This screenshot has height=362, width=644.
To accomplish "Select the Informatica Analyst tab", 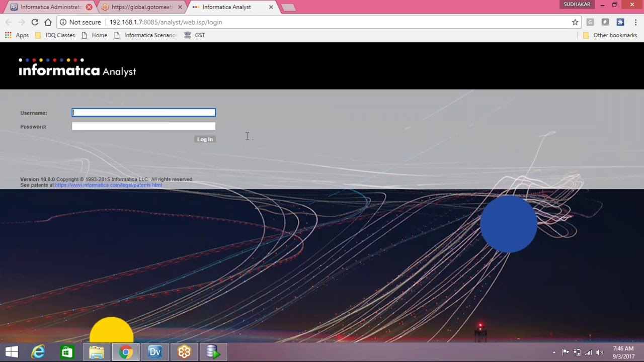I will [226, 7].
